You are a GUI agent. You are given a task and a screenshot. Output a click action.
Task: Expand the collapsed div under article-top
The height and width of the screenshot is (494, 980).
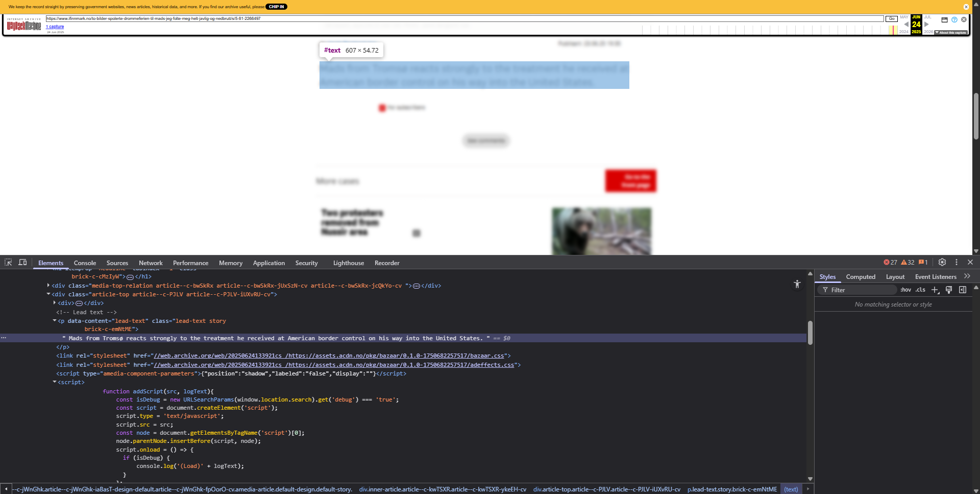(x=55, y=303)
